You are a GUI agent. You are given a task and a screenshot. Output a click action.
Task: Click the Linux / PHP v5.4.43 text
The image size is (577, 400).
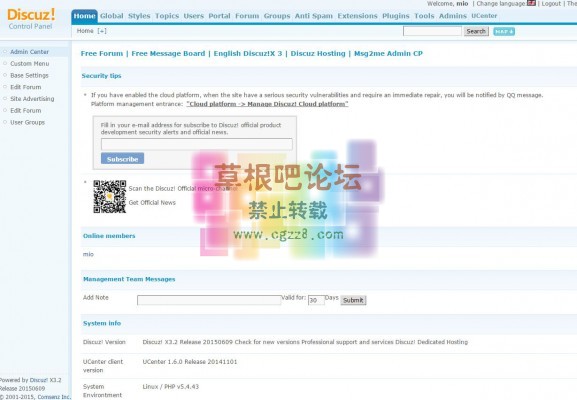(x=171, y=387)
